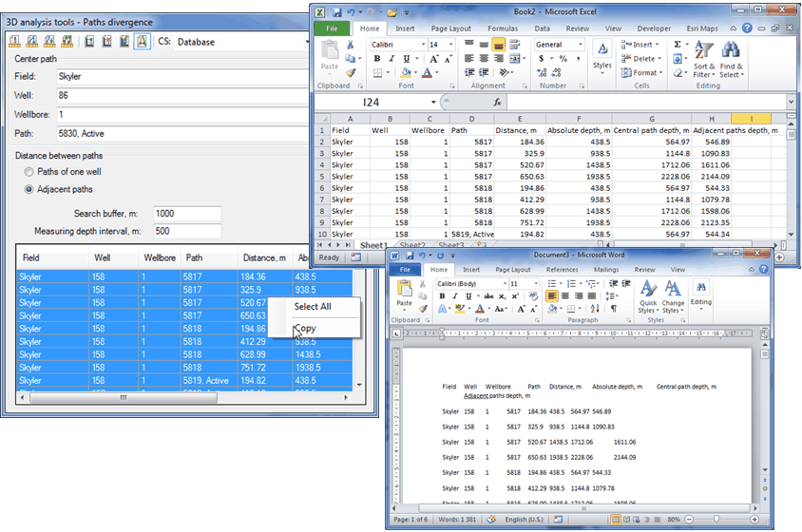Click Word show paragraph marks icon
Viewport: 802px width, 532px height.
[614, 309]
